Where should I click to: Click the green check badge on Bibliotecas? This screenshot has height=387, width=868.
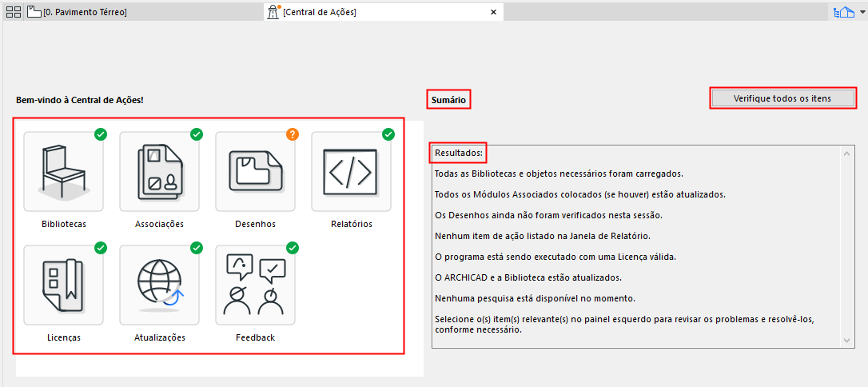101,134
